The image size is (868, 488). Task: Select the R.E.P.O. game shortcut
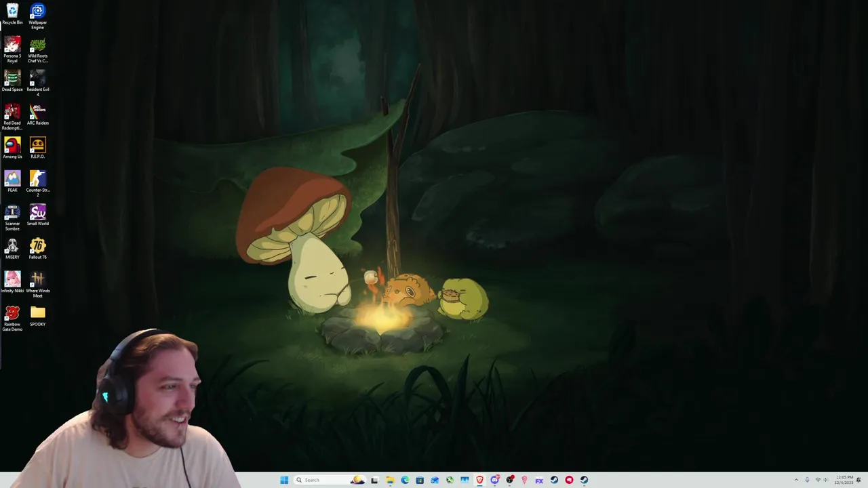37,148
